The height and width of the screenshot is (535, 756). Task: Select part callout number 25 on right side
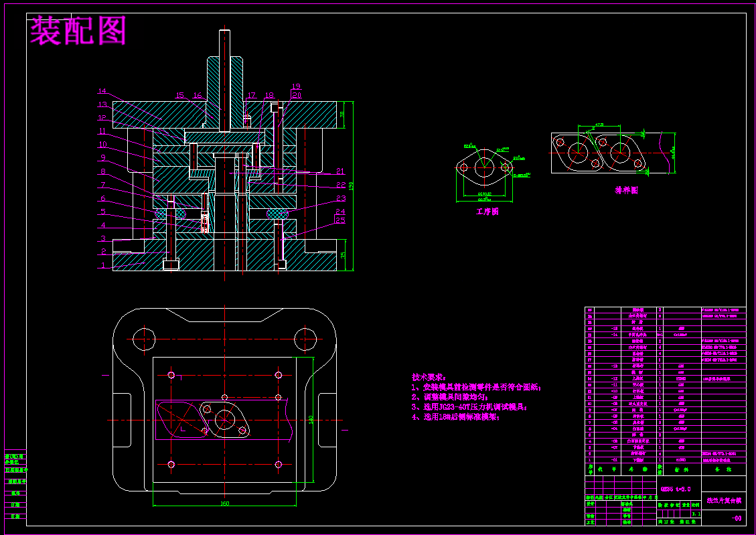coord(340,220)
